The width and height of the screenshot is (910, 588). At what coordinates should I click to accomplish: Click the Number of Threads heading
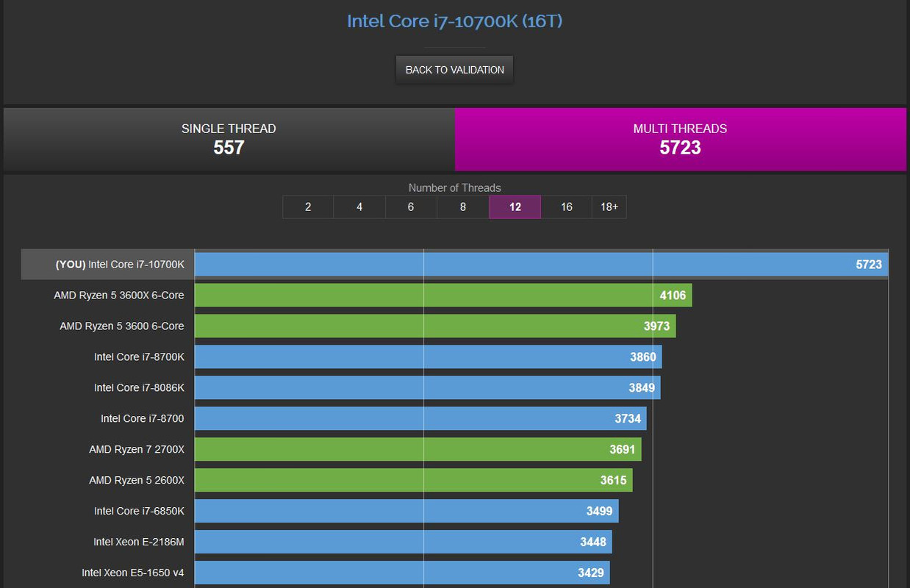pos(454,187)
